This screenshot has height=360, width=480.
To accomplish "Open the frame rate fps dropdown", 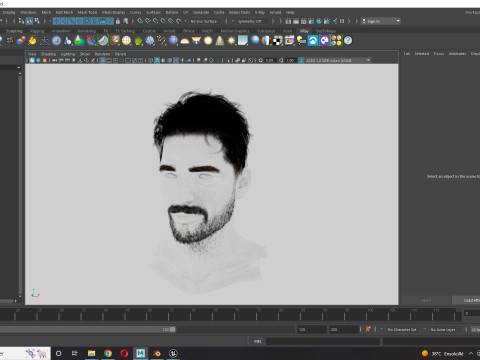I will point(475,329).
